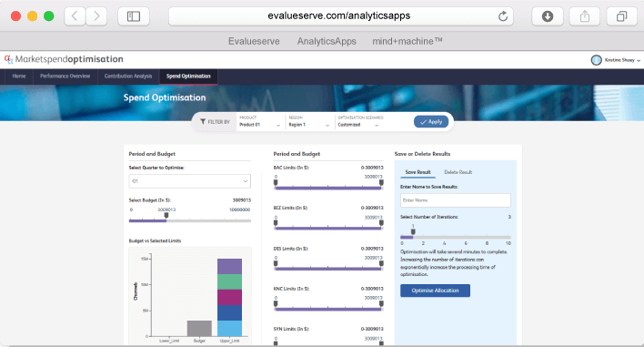The image size is (644, 347).
Task: Click the Select Number of Iterations label
Action: pyautogui.click(x=429, y=217)
